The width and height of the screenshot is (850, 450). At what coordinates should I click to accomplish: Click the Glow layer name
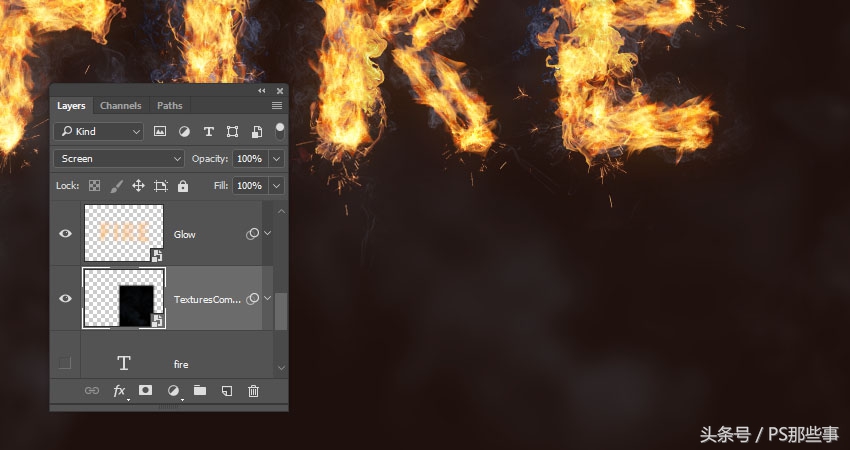pos(184,234)
